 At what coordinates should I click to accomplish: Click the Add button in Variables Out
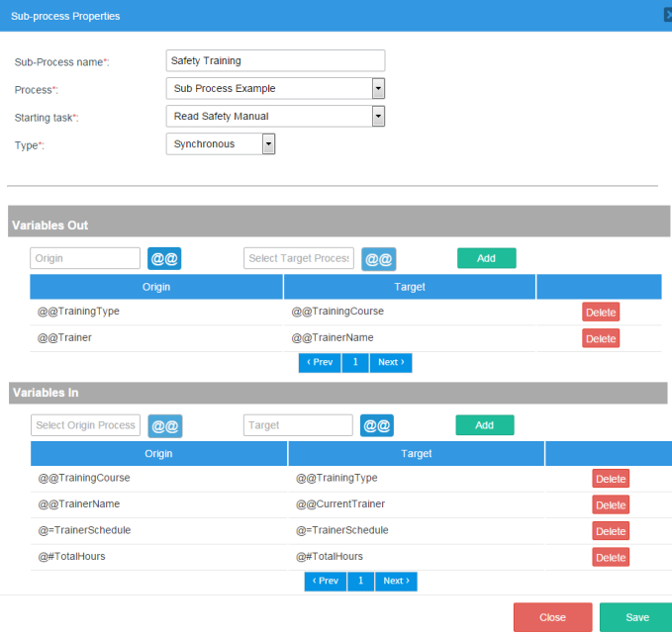(x=486, y=258)
